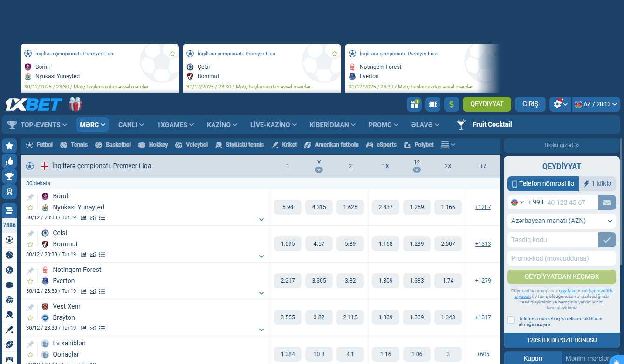624x364 pixels.
Task: Expand the Notinqem Forest match markets chevron
Action: [261, 293]
